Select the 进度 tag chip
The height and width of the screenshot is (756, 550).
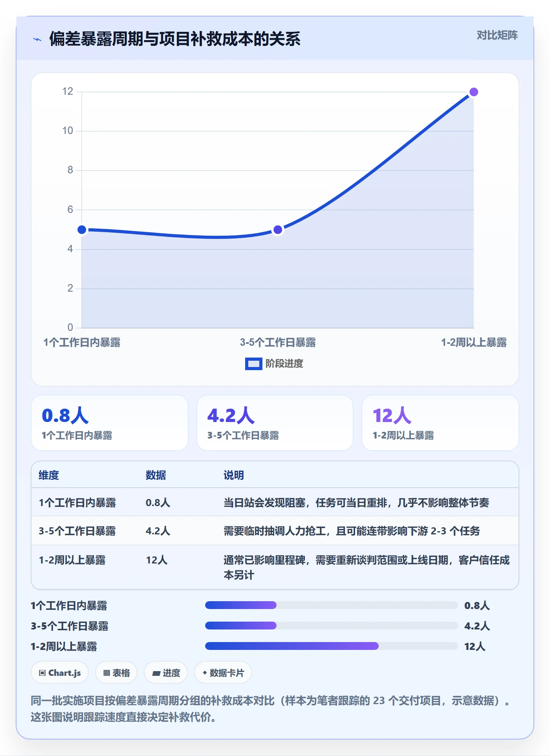coord(166,673)
